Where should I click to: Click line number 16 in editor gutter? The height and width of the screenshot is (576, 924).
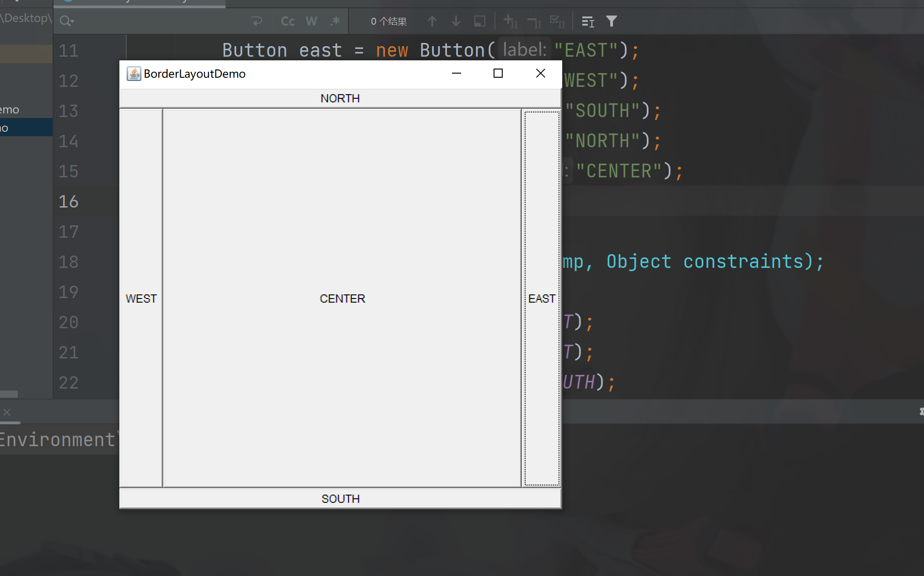coord(69,201)
